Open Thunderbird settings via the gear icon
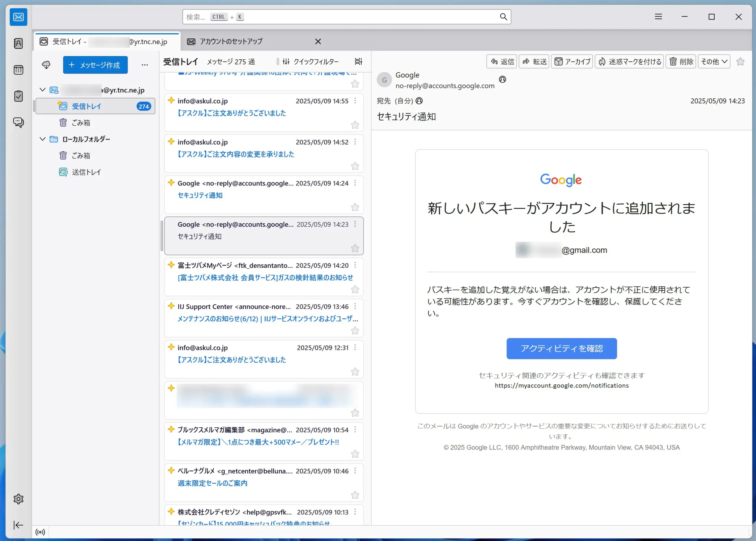 pos(18,499)
